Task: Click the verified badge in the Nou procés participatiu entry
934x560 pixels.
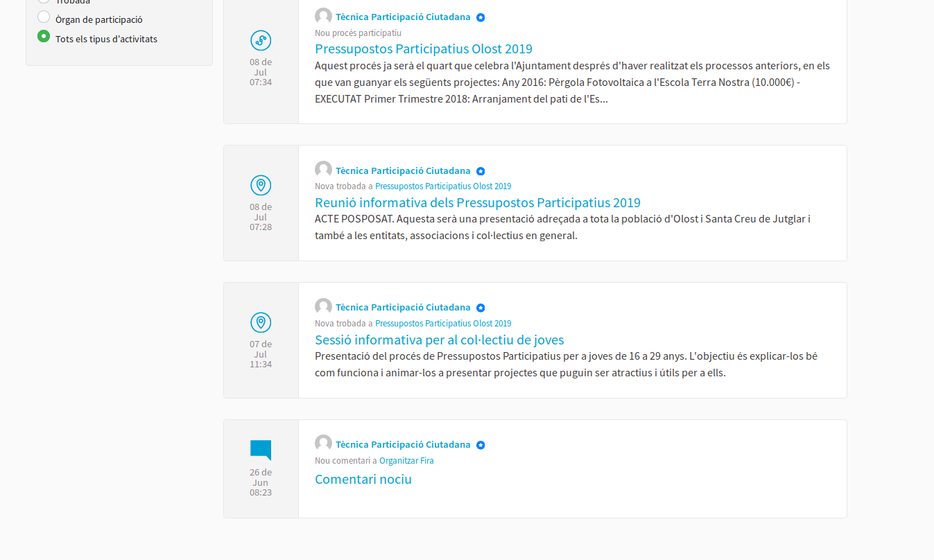Action: (x=481, y=17)
